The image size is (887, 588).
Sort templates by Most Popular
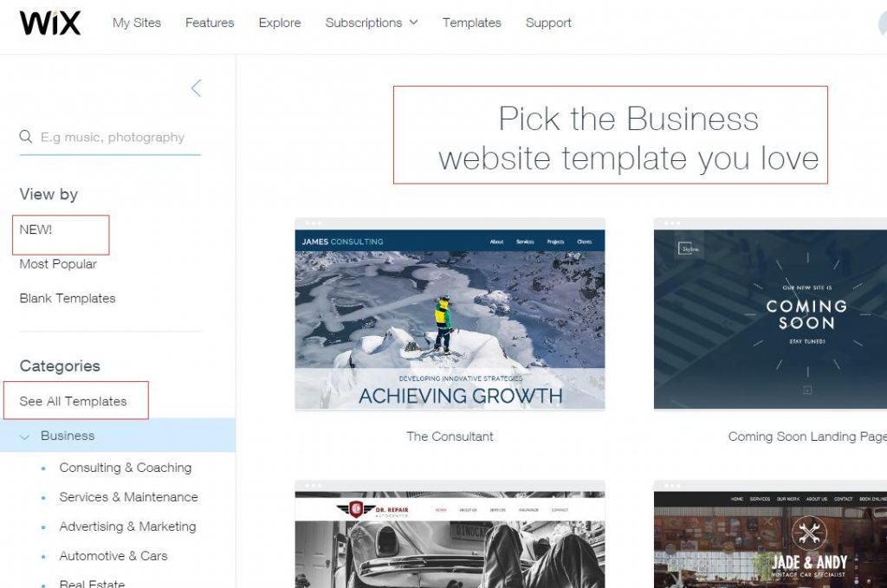point(58,264)
